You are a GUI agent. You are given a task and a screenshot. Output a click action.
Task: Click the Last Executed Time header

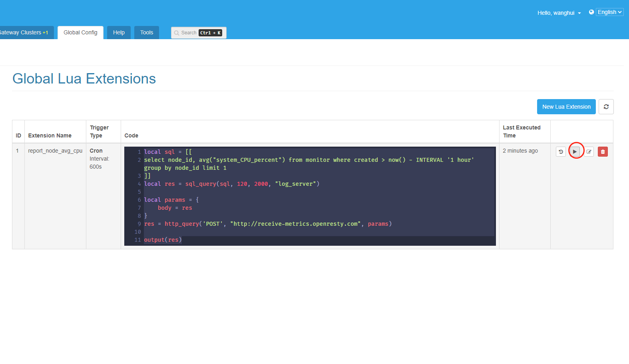(522, 131)
